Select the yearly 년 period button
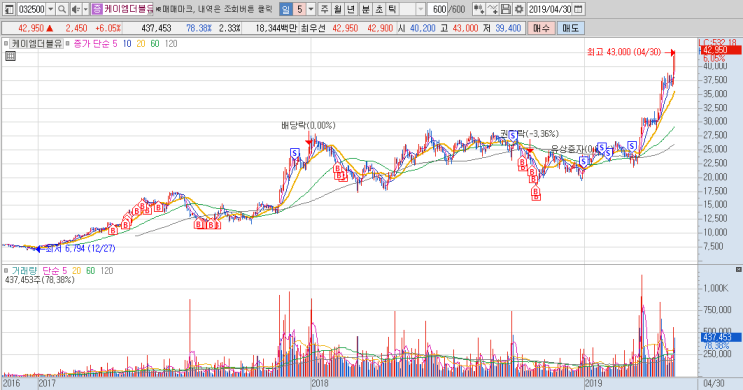 351,9
